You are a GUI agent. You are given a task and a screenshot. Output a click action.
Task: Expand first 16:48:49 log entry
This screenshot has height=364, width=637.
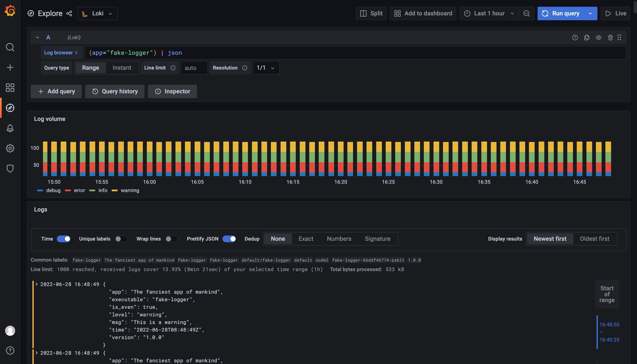coord(37,284)
